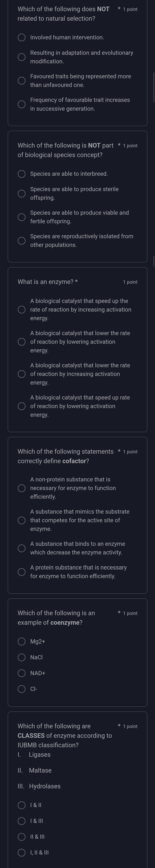Select 'Species are able to interbreed'

coord(22,174)
